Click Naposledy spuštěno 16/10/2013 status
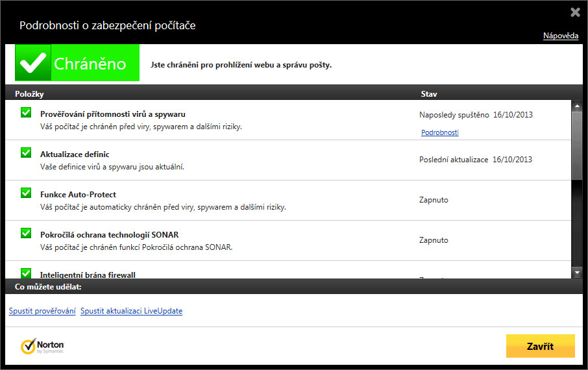Image resolution: width=588 pixels, height=370 pixels. pyautogui.click(x=476, y=115)
